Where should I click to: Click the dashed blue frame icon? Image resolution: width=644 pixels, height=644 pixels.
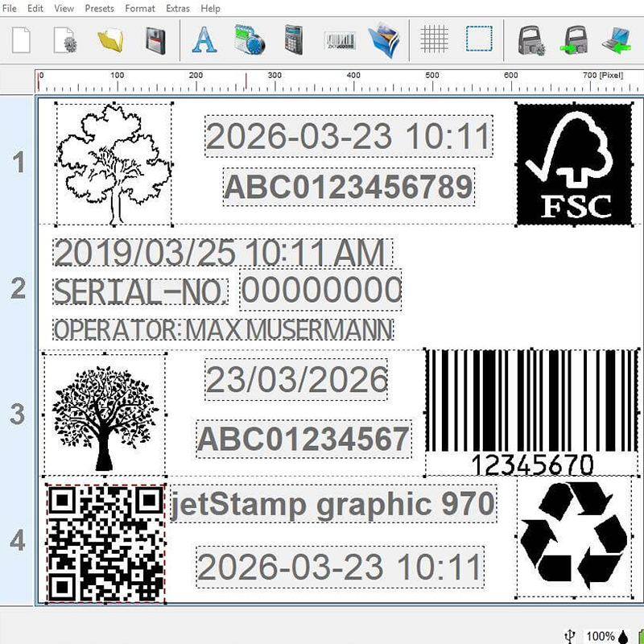pos(479,39)
